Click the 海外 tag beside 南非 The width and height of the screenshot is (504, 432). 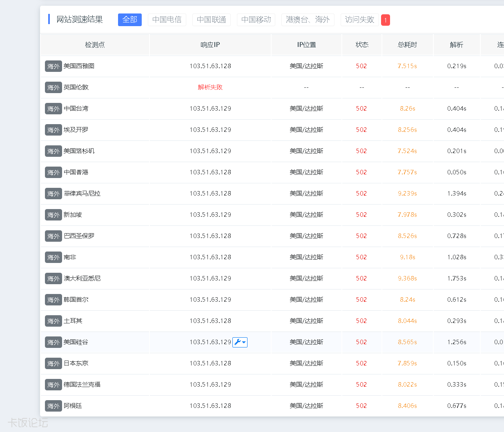point(54,257)
